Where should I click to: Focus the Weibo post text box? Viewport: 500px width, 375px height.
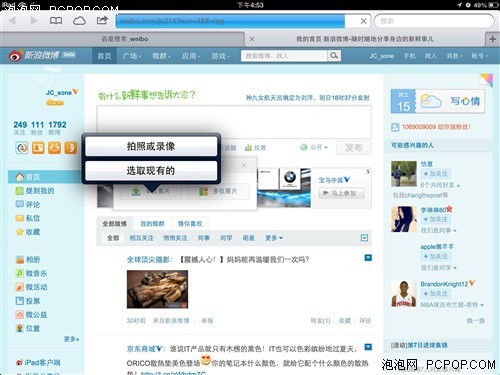click(x=234, y=122)
